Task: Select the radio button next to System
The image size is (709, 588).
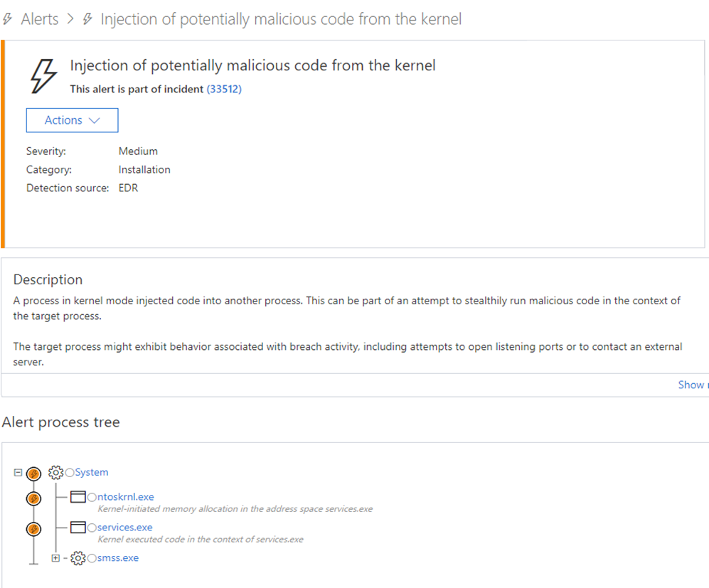Action: point(70,472)
